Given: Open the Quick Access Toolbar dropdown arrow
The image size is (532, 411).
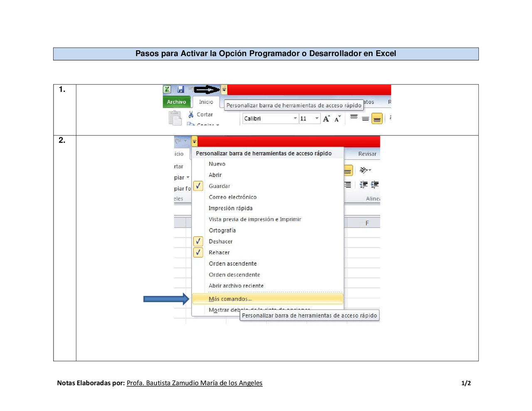Looking at the screenshot, I should pos(224,89).
